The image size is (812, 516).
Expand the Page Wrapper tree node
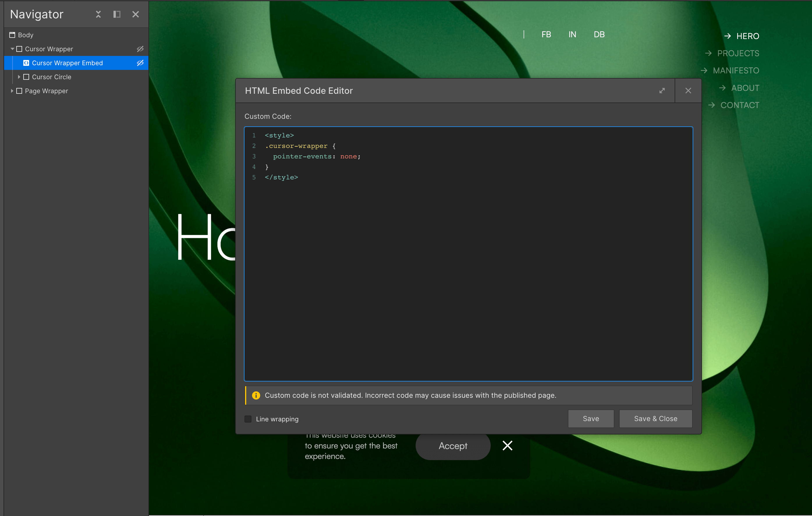click(x=13, y=91)
